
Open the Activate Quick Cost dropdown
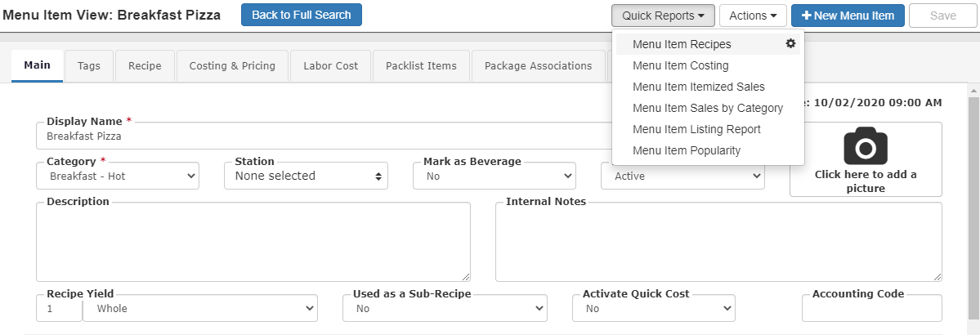pyautogui.click(x=654, y=309)
